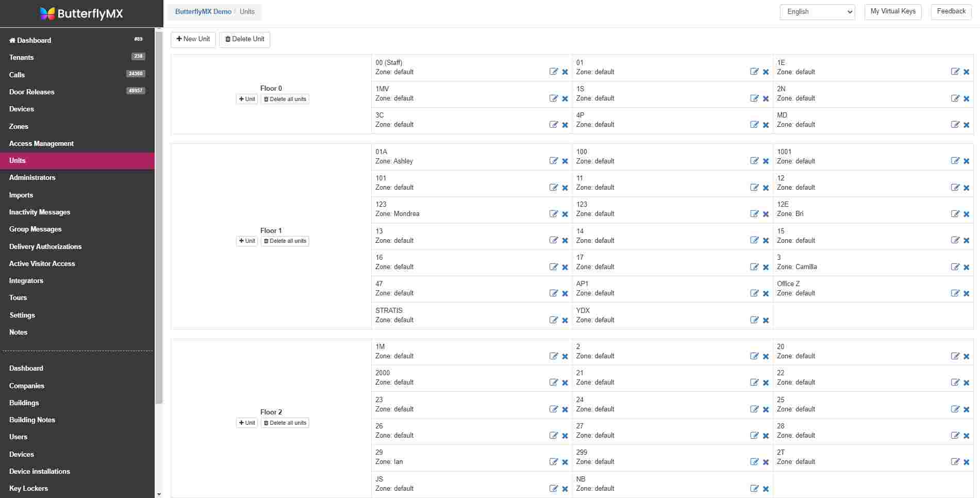Delete unit 1E using its X icon
Screen dimensions: 980x498
967,72
